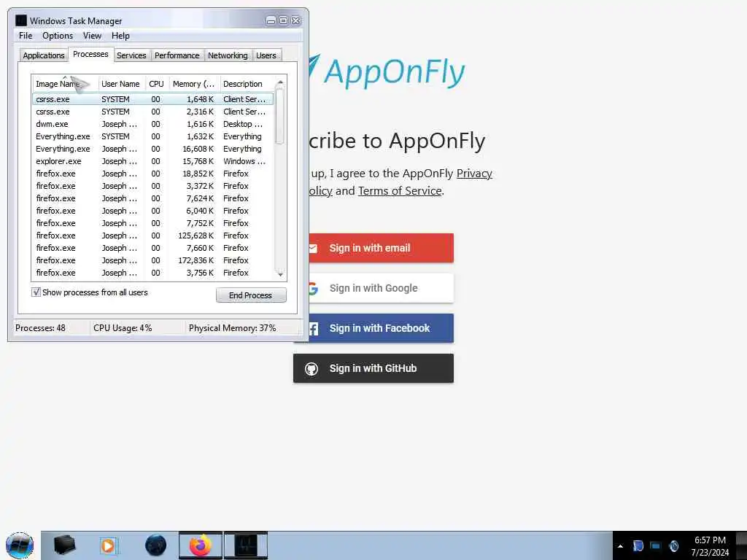This screenshot has width=747, height=560.
Task: Select firefox.exe using 172,836 K
Action: 153,260
